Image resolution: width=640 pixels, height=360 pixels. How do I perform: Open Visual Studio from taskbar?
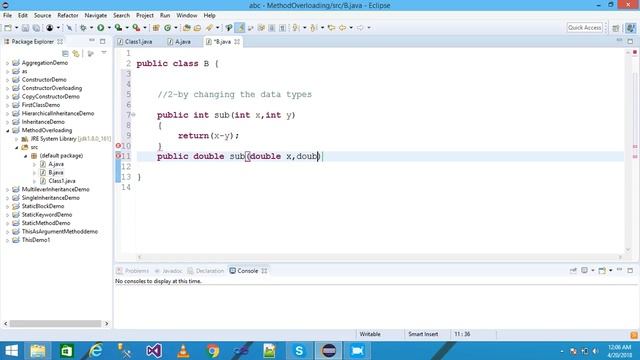click(154, 351)
